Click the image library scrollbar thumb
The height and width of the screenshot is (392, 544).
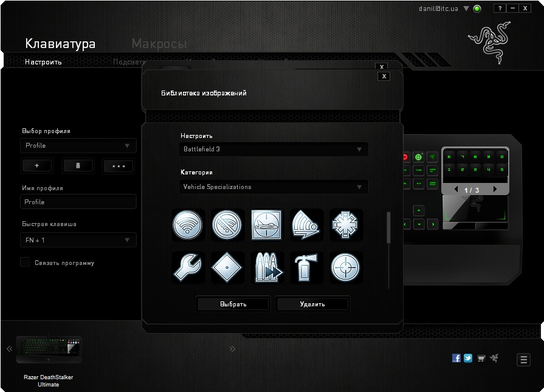click(x=388, y=227)
